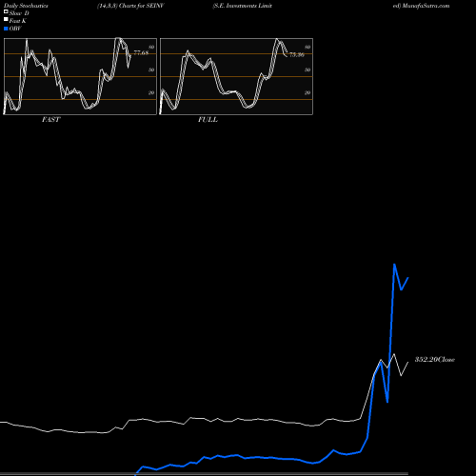
Task: Click the Slow D legend swatch
Action: click(x=6, y=11)
